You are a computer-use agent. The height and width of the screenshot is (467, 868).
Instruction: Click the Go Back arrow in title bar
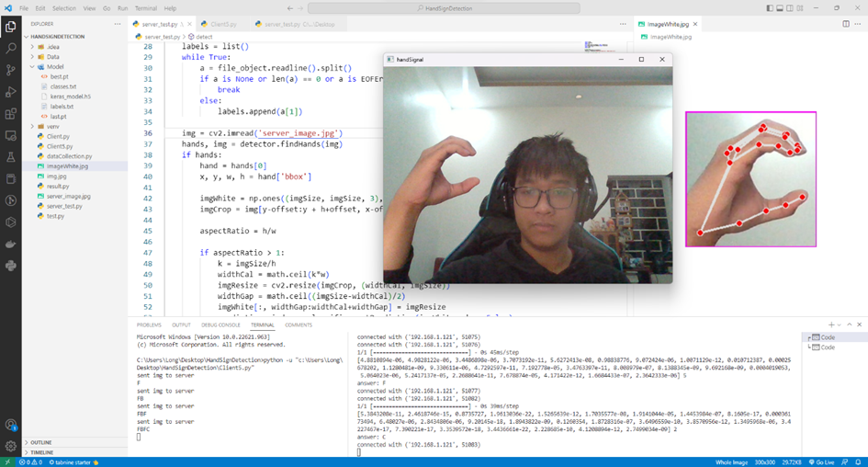pyautogui.click(x=290, y=8)
